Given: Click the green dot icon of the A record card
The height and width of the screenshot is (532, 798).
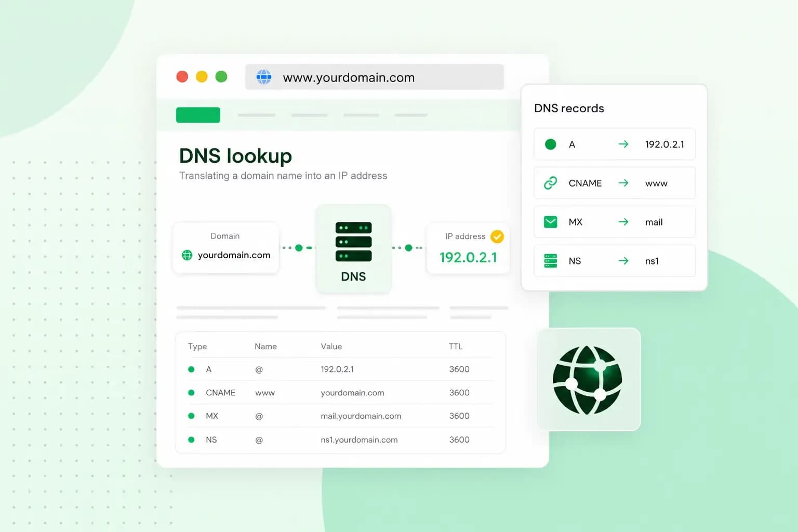Looking at the screenshot, I should (x=551, y=144).
